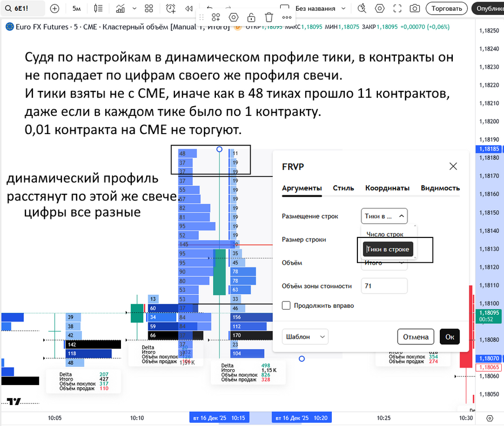Click the 10:25 time axis label

point(384,418)
